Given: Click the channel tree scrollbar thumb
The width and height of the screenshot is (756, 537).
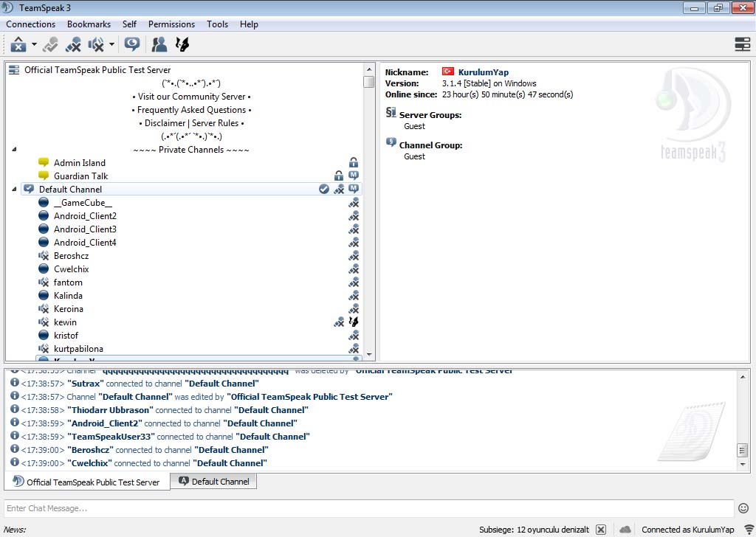Looking at the screenshot, I should (369, 82).
